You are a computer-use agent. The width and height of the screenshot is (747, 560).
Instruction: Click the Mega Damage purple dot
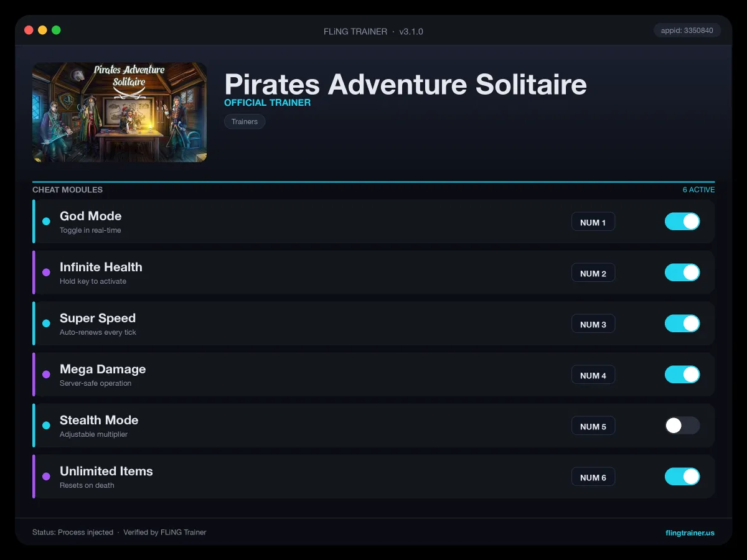click(x=46, y=375)
